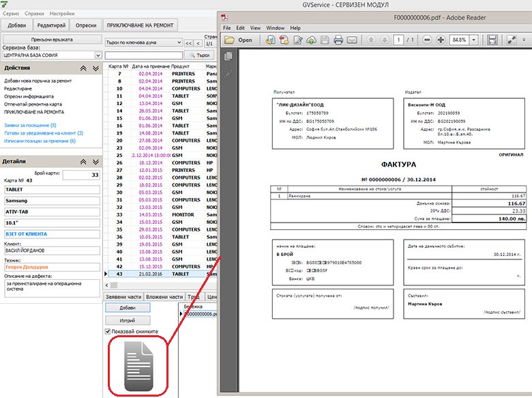Click 'Отпечатай ремонтна карта' action
The height and width of the screenshot is (398, 532).
[33, 104]
